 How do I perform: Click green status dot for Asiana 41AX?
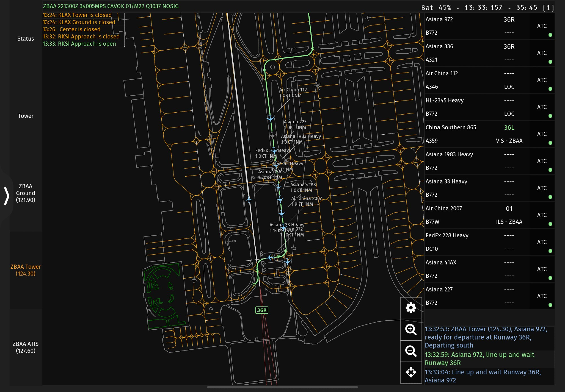(550, 278)
